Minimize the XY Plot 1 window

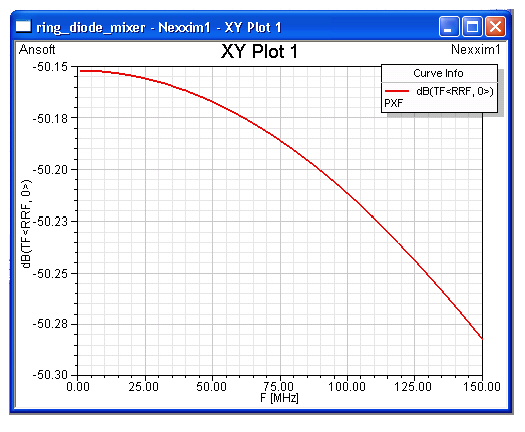coord(449,26)
